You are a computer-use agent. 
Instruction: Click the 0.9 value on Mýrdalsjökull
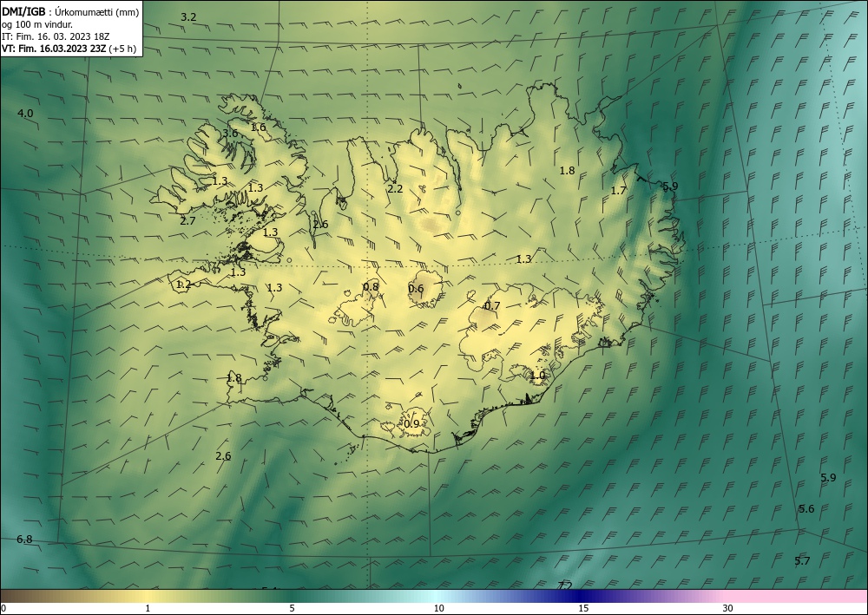pyautogui.click(x=411, y=424)
